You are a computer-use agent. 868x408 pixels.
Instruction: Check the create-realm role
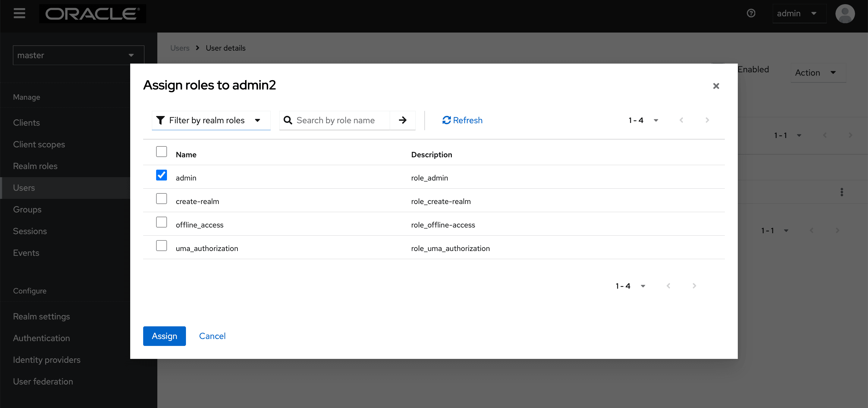(162, 199)
